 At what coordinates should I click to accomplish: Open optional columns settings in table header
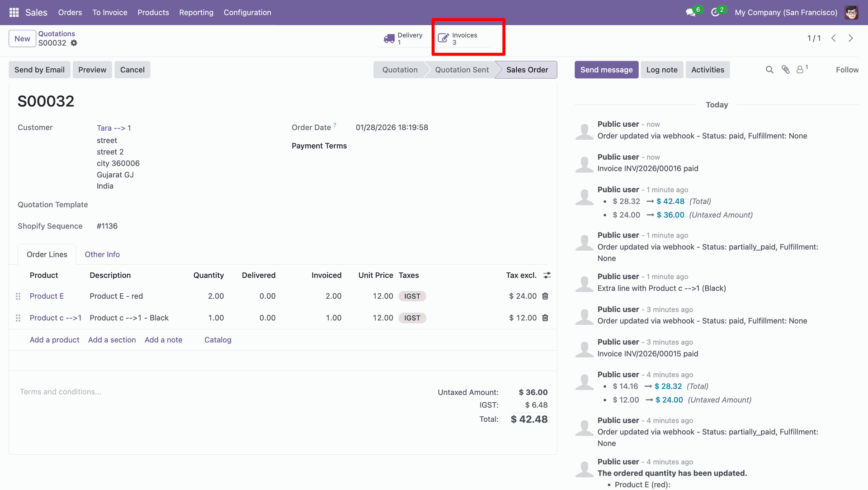[547, 275]
